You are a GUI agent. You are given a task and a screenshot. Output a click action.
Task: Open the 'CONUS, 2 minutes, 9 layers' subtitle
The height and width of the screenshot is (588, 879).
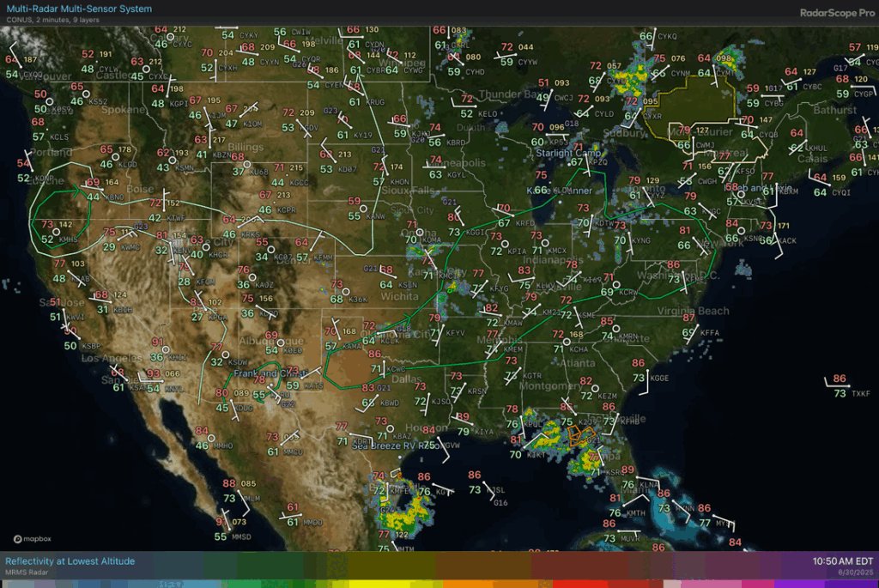pos(52,21)
